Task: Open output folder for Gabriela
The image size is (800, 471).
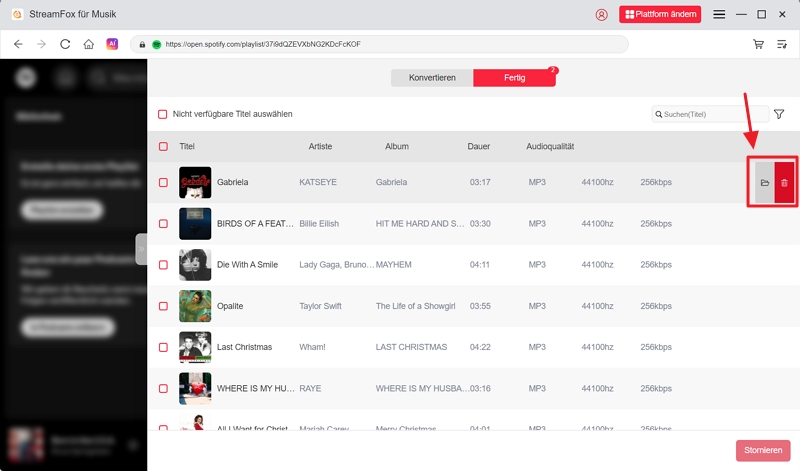Action: (x=764, y=183)
